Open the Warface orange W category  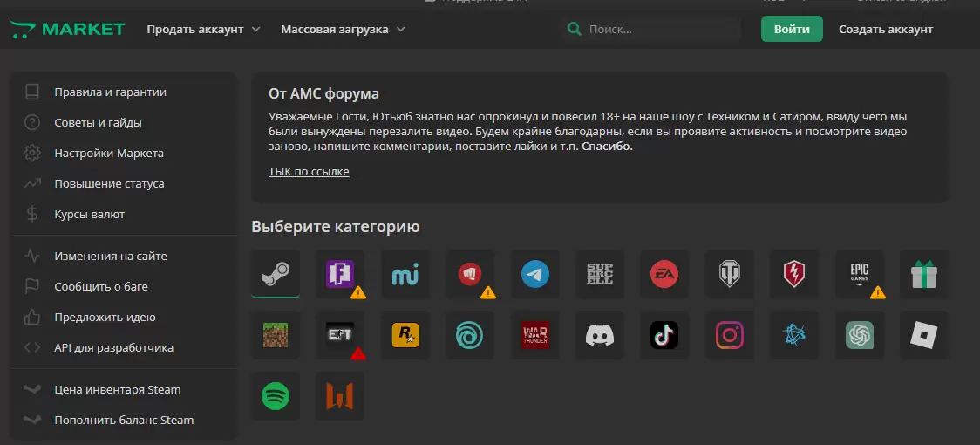tap(340, 396)
